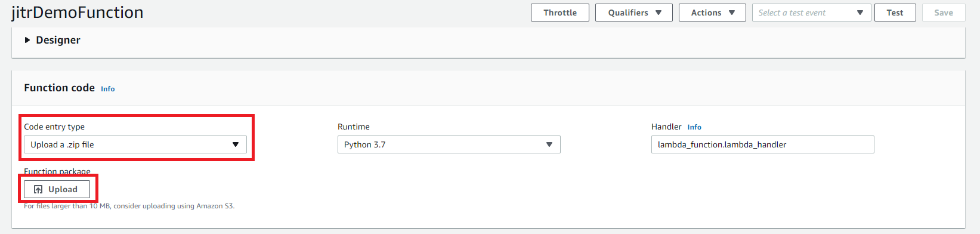Click the test event selector caret icon
This screenshot has height=234, width=980.
(860, 13)
